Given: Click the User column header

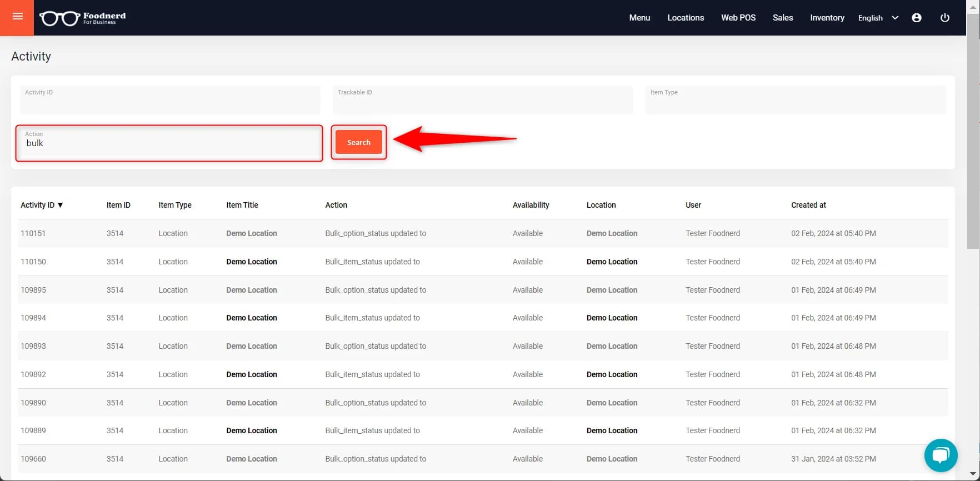Looking at the screenshot, I should [x=693, y=205].
